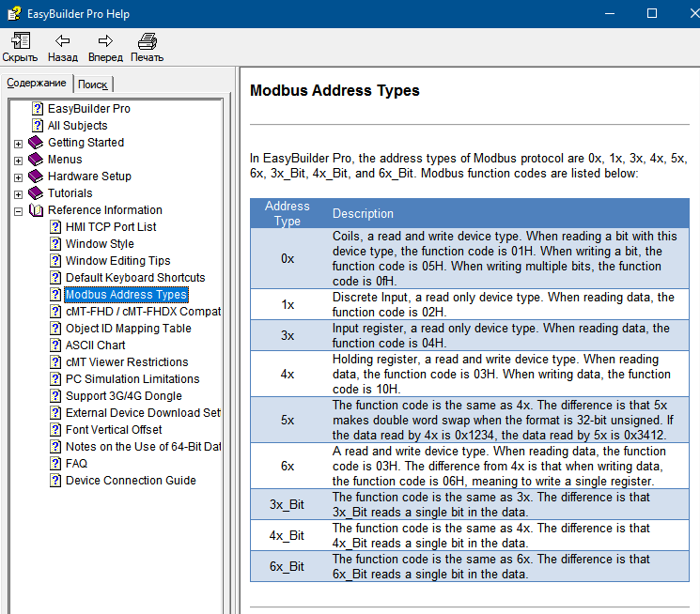700x614 pixels.
Task: Click the page icon beside Device Connection Guide
Action: tap(55, 481)
